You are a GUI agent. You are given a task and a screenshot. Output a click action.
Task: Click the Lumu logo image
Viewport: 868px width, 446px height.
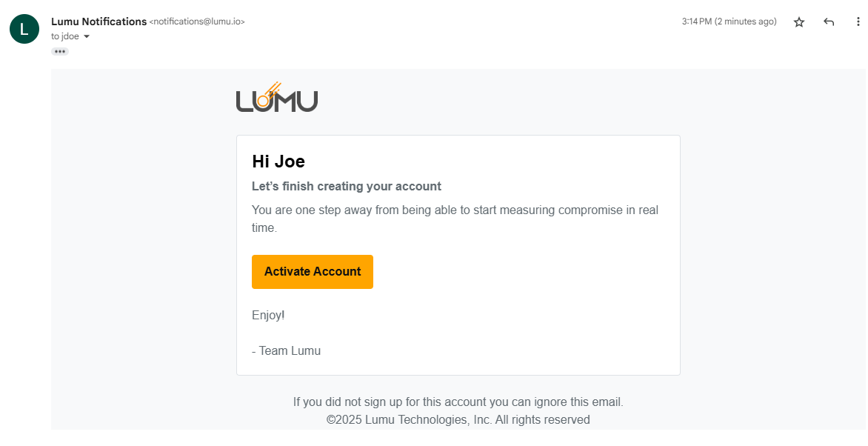[x=277, y=98]
